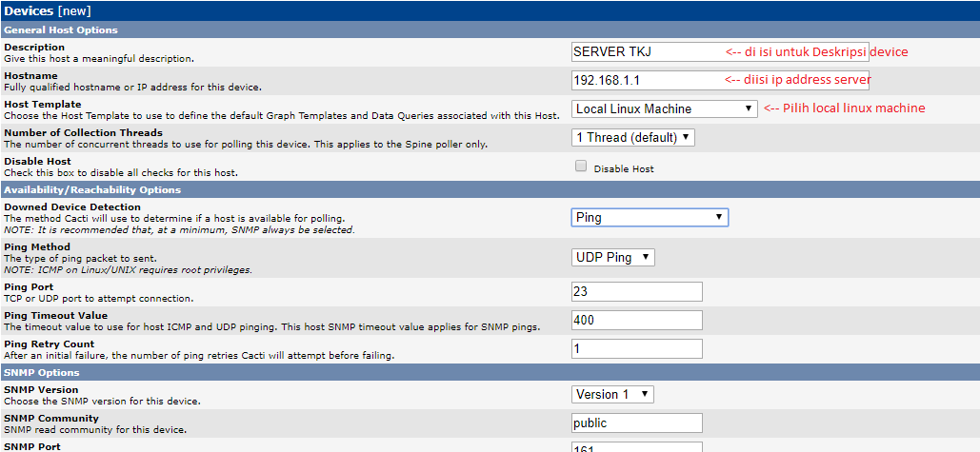The height and width of the screenshot is (452, 980).
Task: Open the Host Template dropdown
Action: point(665,108)
